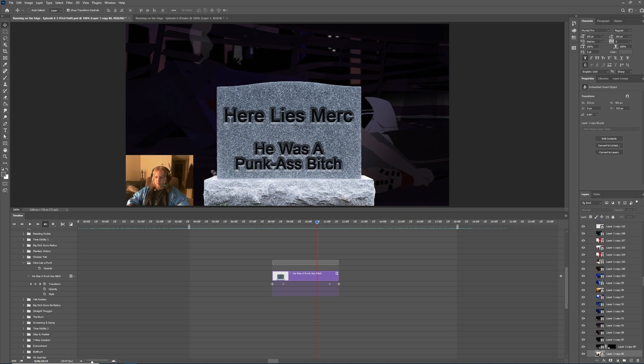Screen dimensions: 644x364
Task: Select the Move tool
Action: coord(5,25)
